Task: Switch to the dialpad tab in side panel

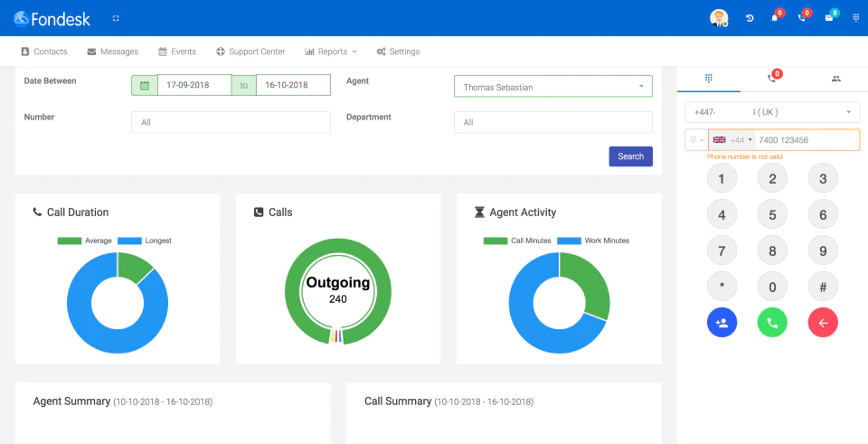Action: point(708,79)
